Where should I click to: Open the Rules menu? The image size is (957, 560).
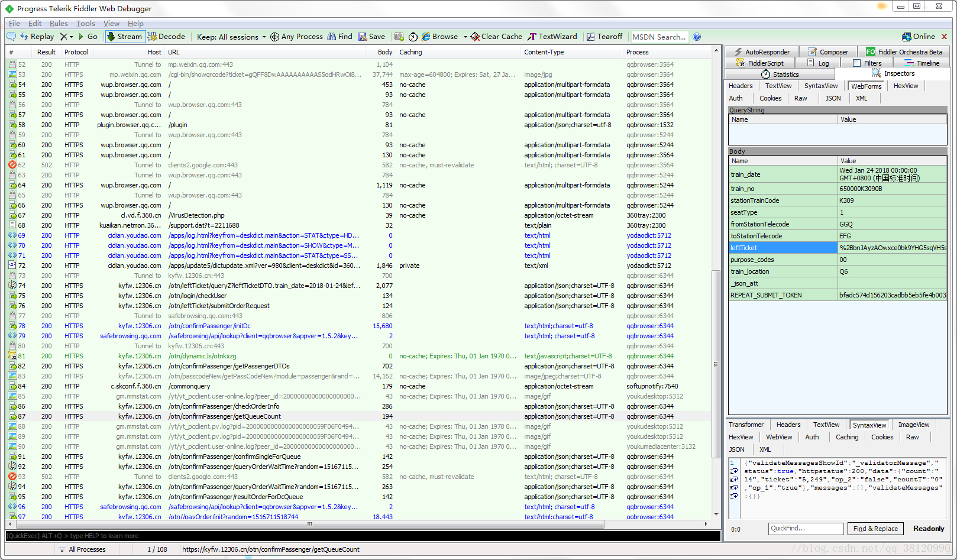point(59,24)
